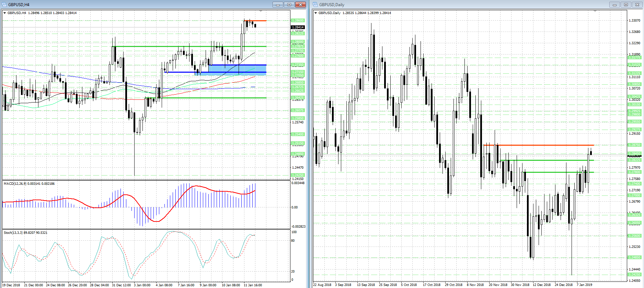Click the 1.26850 level label on the H4 price axis
The height and width of the screenshot is (288, 644).
(297, 83)
